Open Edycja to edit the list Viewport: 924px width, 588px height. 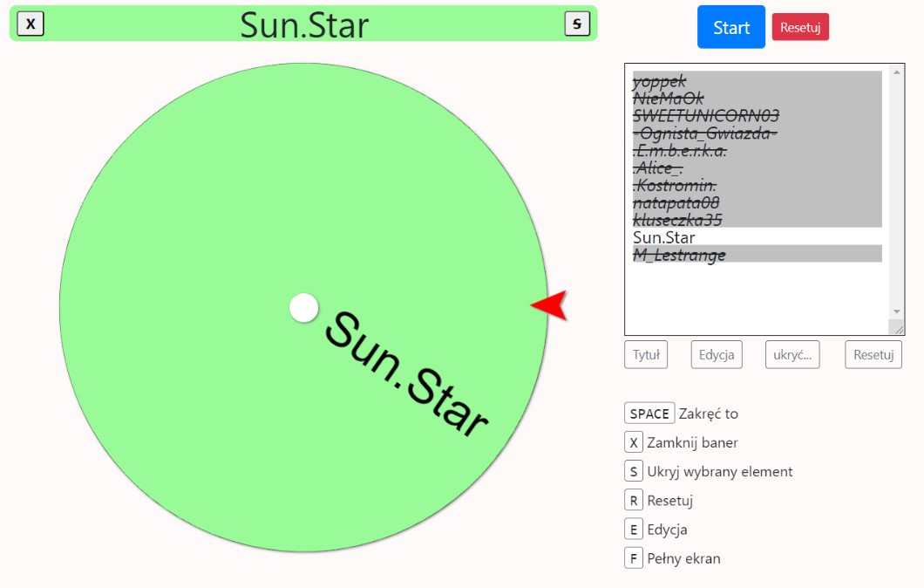[716, 355]
